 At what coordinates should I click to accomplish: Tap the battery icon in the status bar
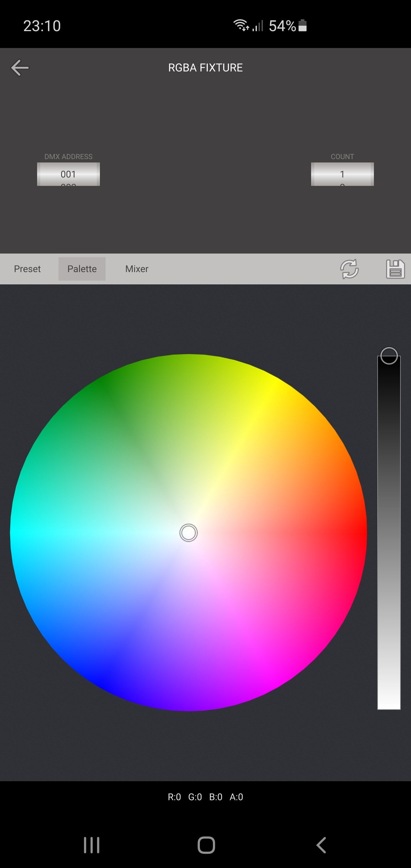pos(303,26)
